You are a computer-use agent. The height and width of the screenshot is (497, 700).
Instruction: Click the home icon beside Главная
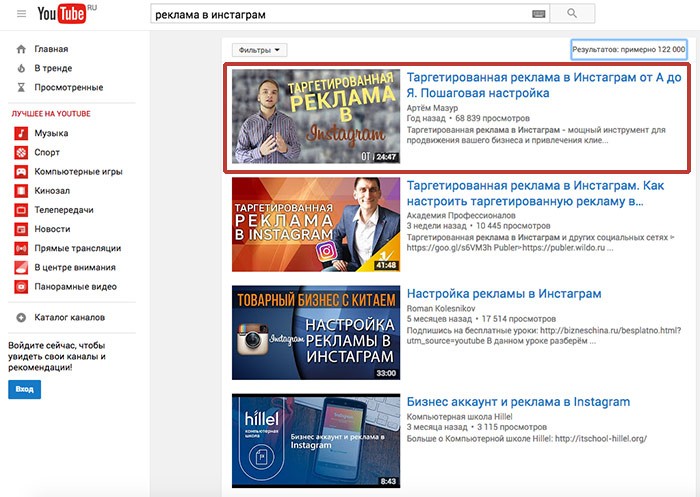pyautogui.click(x=21, y=49)
